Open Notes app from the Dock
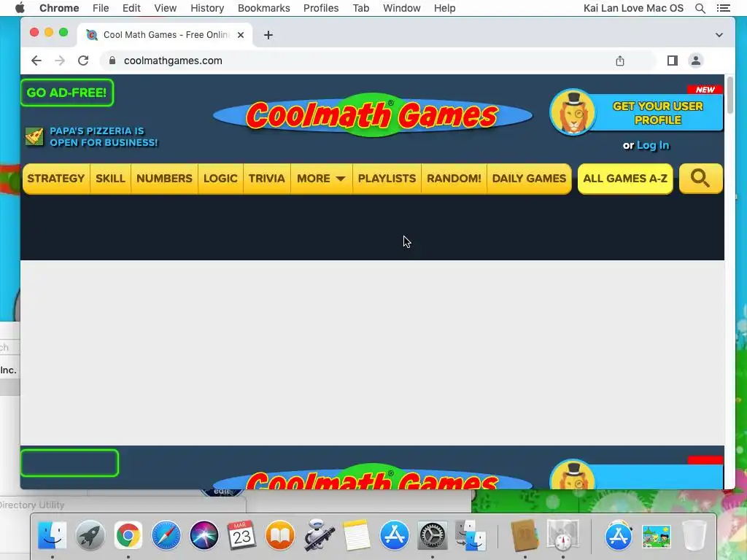Viewport: 747px width, 560px height. tap(356, 535)
